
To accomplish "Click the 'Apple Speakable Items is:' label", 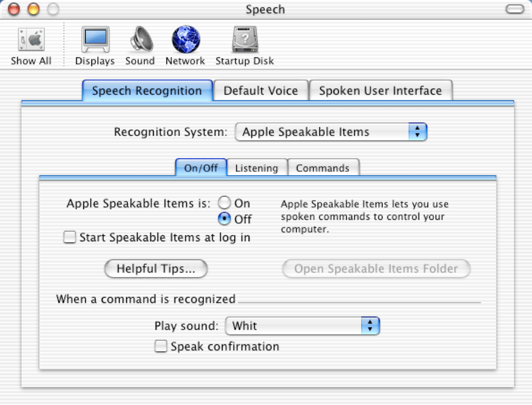I will 139,203.
